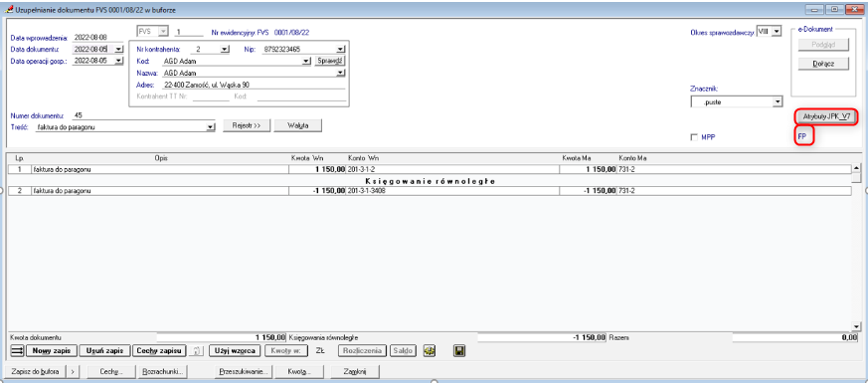Click the Data wprowadzenia field 2022-08-08
The width and height of the screenshot is (868, 383).
[x=97, y=38]
